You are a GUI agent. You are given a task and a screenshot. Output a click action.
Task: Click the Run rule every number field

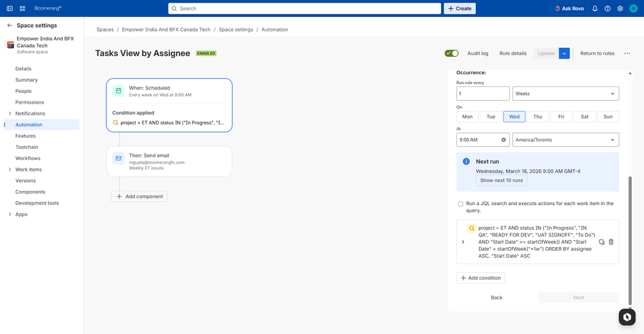pyautogui.click(x=483, y=93)
